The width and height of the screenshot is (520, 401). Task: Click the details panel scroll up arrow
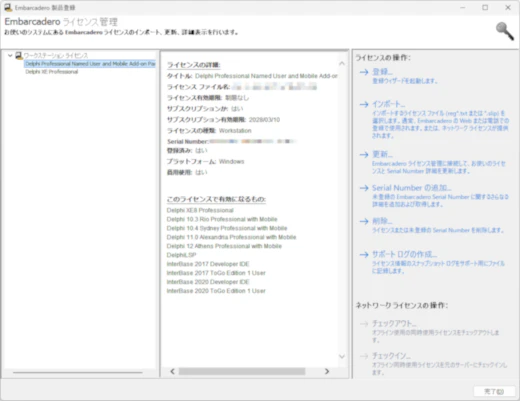click(x=342, y=63)
